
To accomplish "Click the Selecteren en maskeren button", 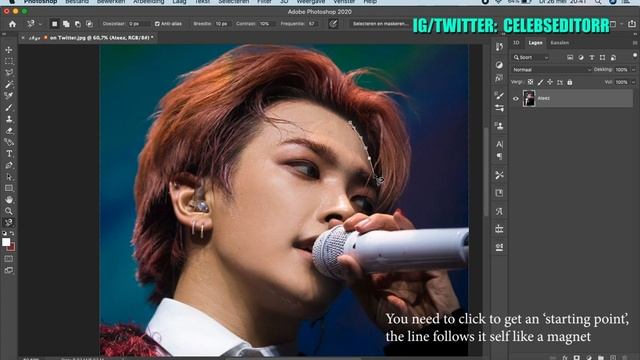I will click(380, 24).
